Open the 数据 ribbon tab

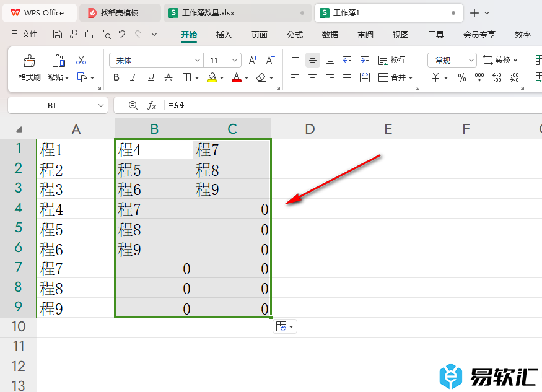pyautogui.click(x=330, y=35)
